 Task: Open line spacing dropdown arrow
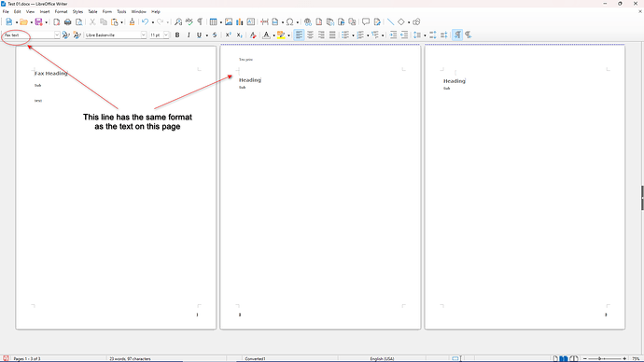(x=425, y=35)
